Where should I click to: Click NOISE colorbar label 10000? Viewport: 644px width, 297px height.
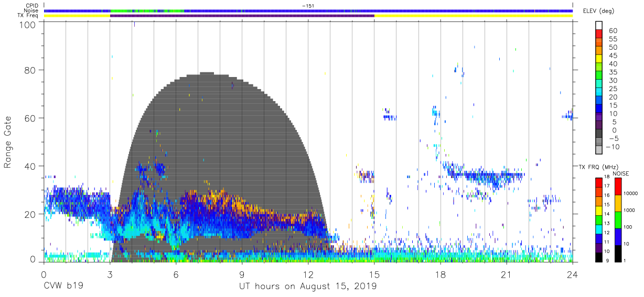[631, 193]
